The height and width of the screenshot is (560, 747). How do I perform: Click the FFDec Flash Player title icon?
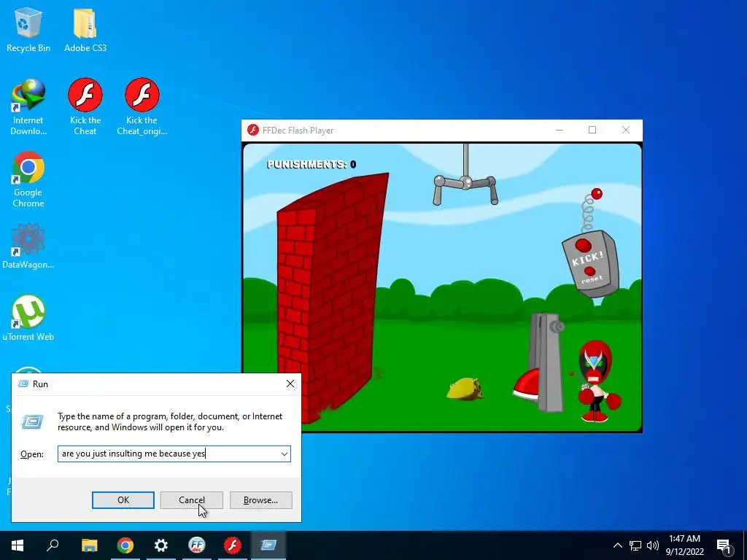[253, 130]
